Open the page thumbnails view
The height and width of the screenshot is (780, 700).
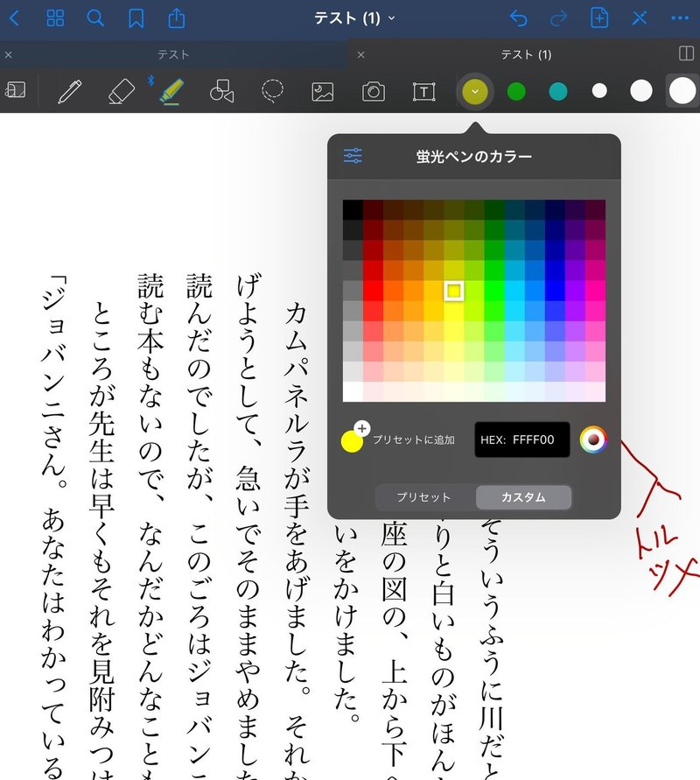pyautogui.click(x=55, y=18)
